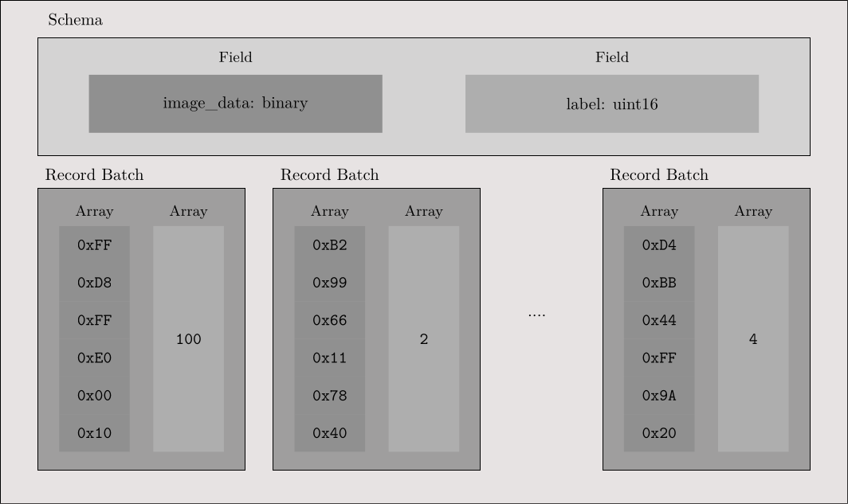Viewport: 848px width, 504px height.
Task: Click the 0xE0 byte value
Action: click(94, 358)
